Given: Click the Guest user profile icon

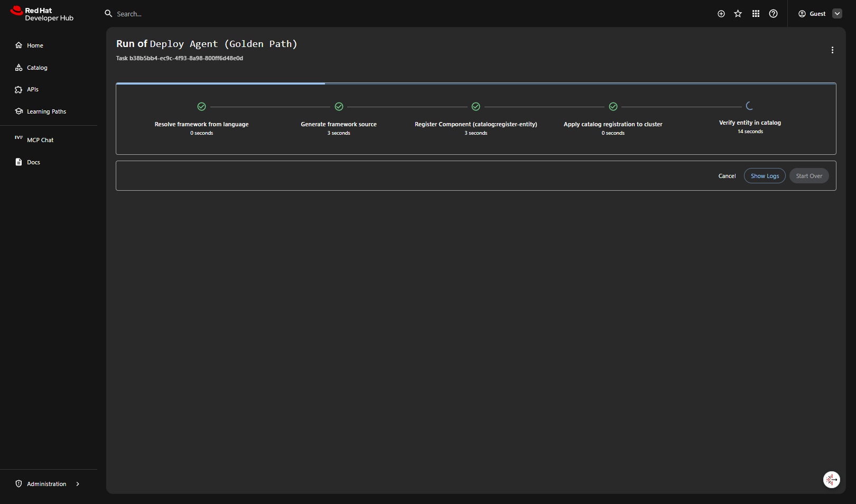Looking at the screenshot, I should coord(802,14).
